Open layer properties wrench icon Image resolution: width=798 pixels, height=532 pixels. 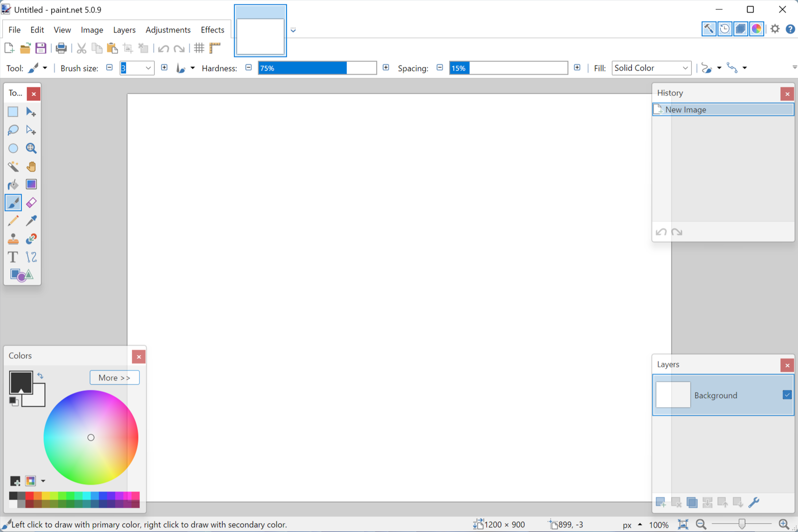[x=754, y=502]
